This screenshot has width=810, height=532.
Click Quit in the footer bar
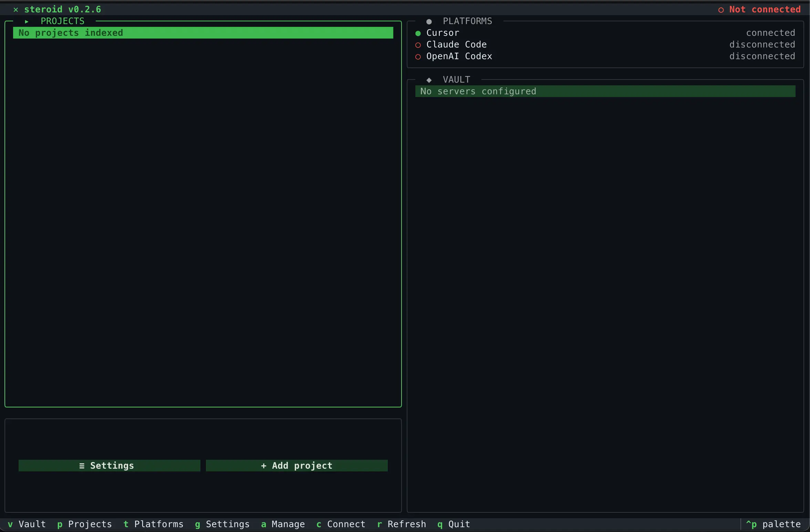coord(454,524)
